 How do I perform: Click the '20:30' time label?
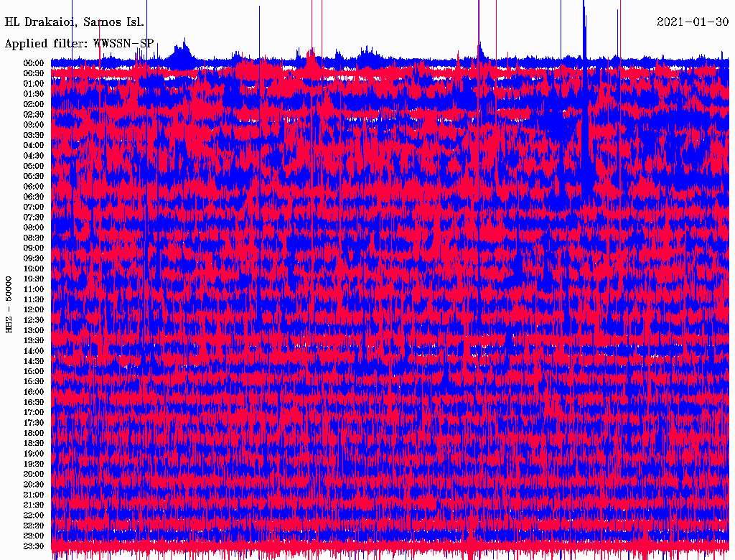click(34, 485)
